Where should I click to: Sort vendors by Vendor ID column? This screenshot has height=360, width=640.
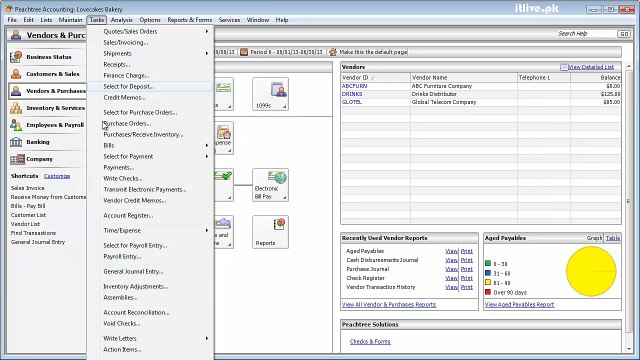tap(376, 77)
